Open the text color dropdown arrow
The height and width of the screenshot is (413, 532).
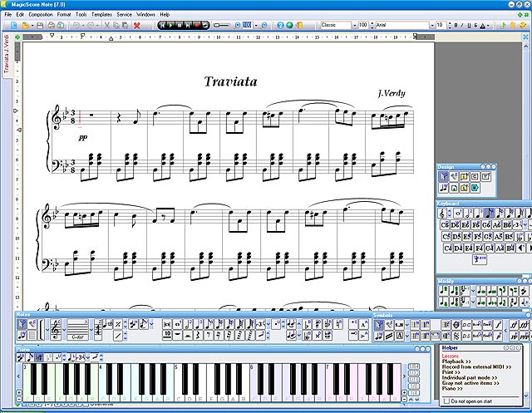(x=488, y=26)
